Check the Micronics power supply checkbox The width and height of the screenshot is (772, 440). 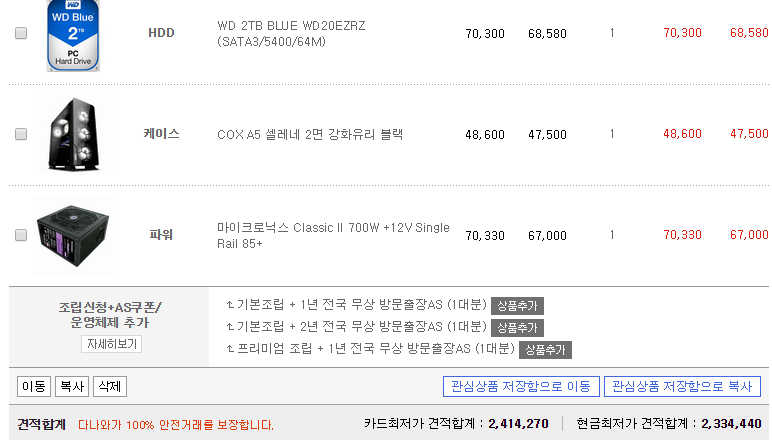21,235
